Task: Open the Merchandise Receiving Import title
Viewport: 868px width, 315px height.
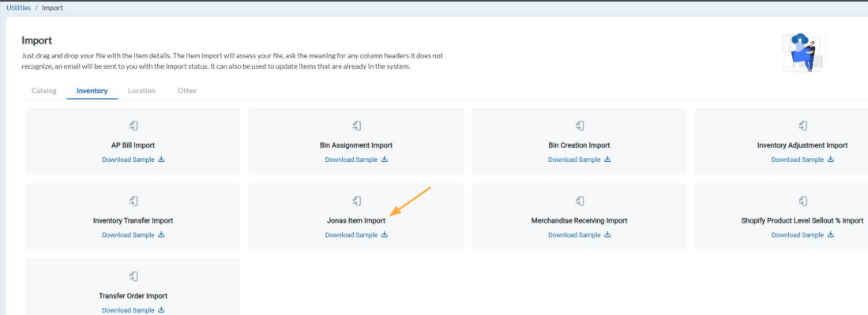Action: click(x=579, y=221)
